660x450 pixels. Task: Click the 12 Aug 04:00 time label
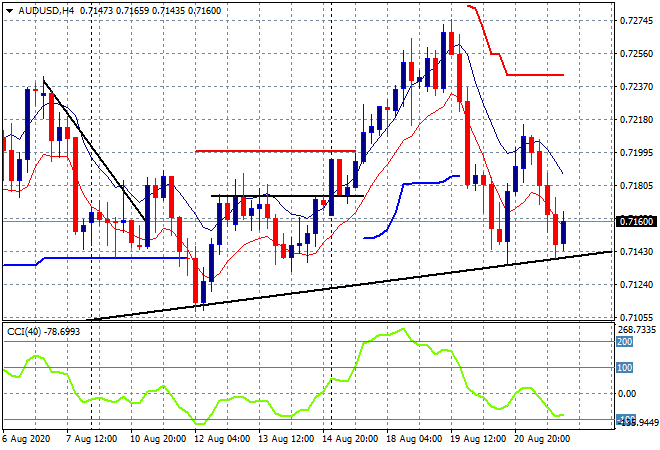point(222,439)
